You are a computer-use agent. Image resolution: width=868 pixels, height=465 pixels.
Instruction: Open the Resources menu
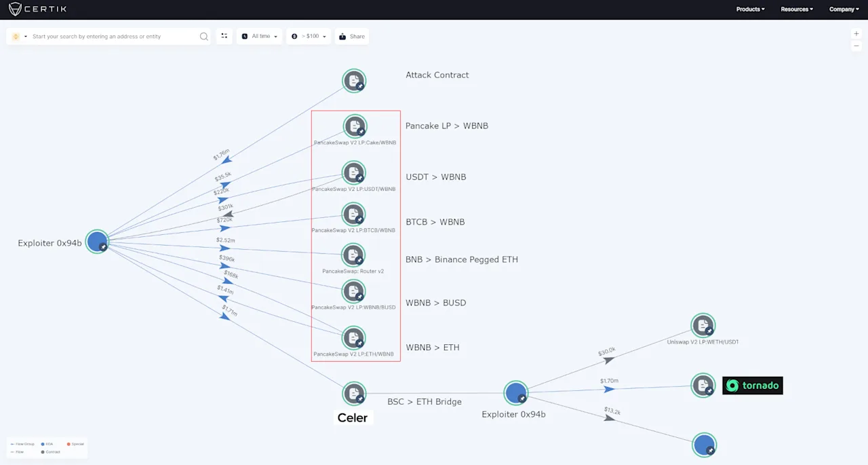[797, 10]
